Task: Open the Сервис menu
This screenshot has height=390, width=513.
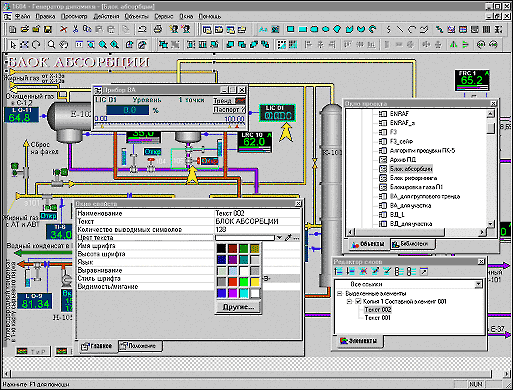Action: pos(164,16)
